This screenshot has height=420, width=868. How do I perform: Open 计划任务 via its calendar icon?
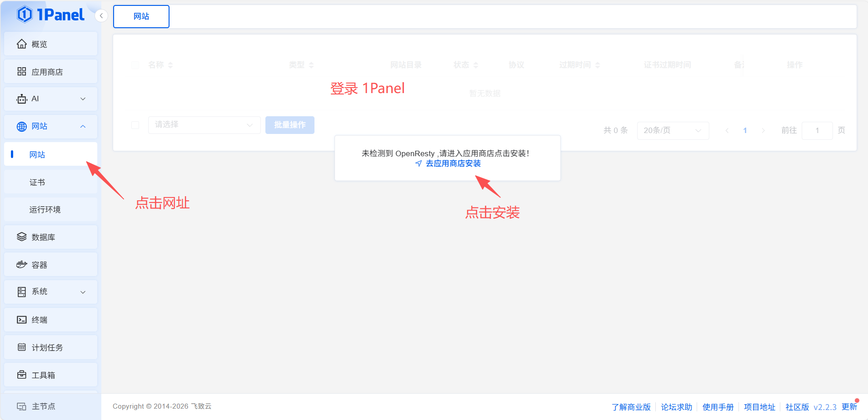[22, 347]
